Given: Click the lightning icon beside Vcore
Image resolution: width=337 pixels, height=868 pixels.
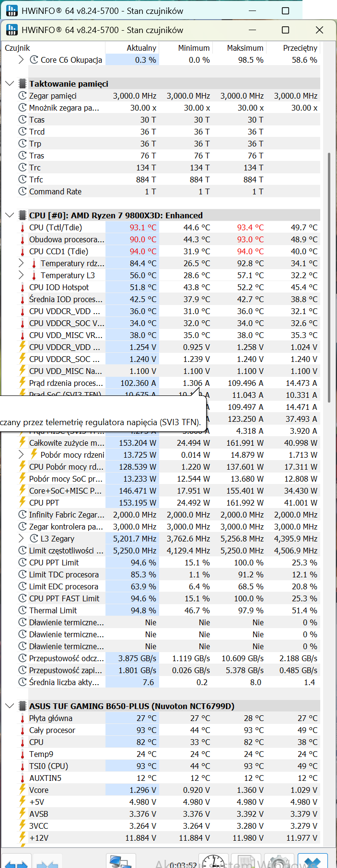Looking at the screenshot, I should 22,790.
